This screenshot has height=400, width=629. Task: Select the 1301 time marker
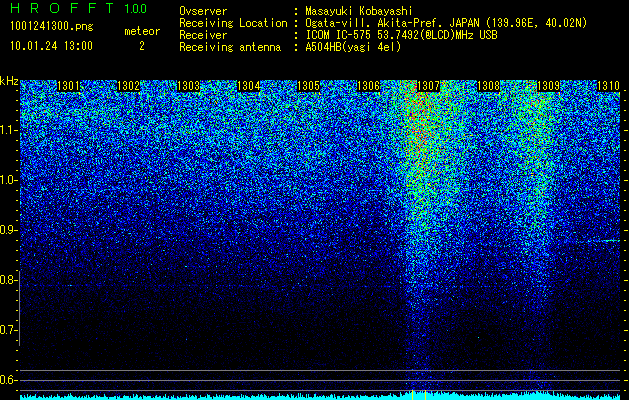coord(68,86)
